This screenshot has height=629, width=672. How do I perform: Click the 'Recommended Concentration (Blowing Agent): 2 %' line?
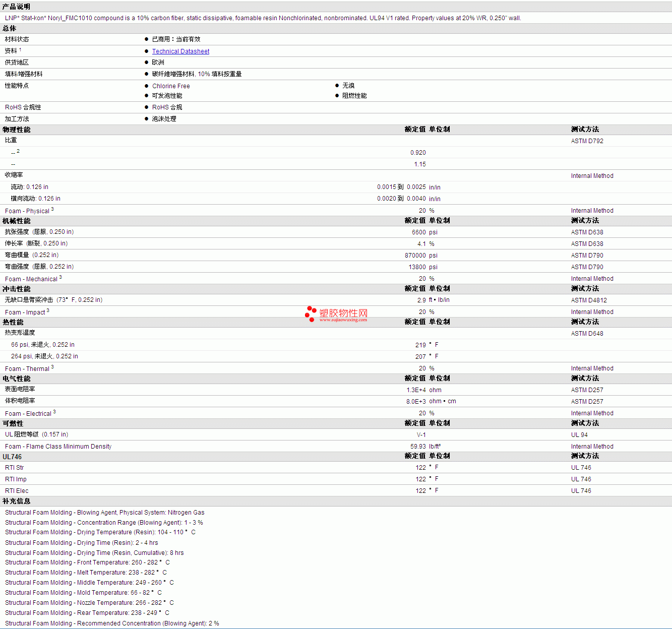click(x=112, y=623)
